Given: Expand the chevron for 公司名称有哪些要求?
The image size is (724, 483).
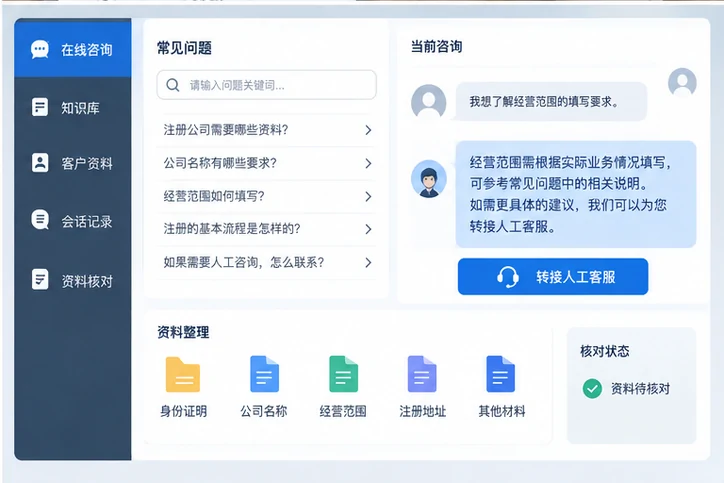Looking at the screenshot, I should point(368,163).
